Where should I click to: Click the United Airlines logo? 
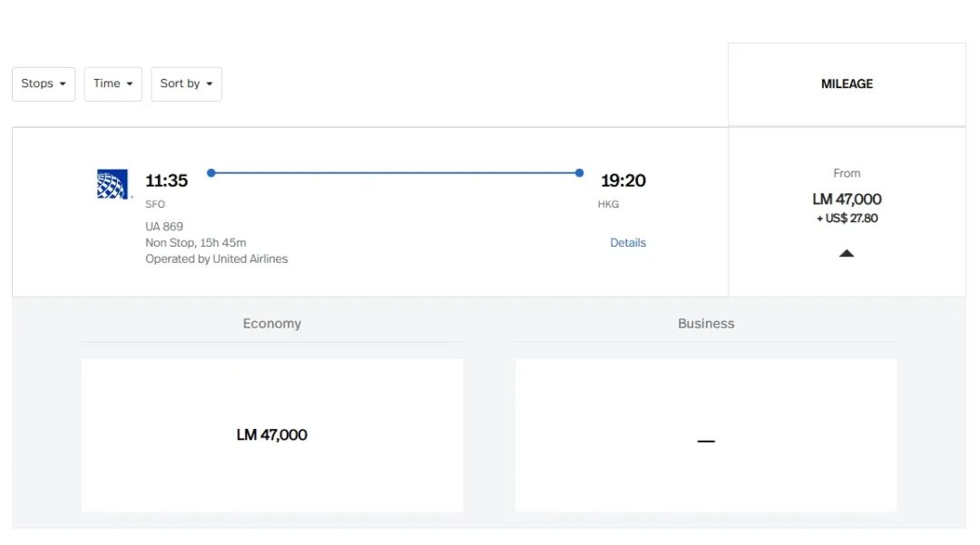click(x=113, y=184)
